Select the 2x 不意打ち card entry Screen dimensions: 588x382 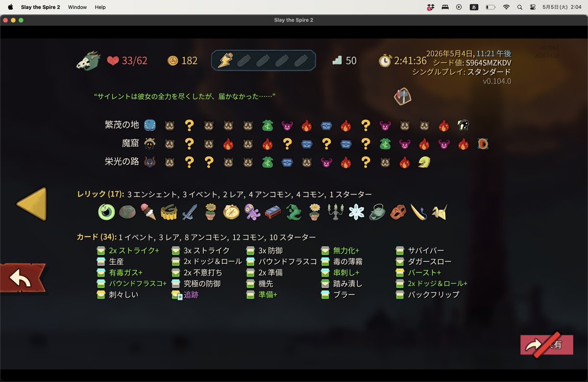coord(197,272)
